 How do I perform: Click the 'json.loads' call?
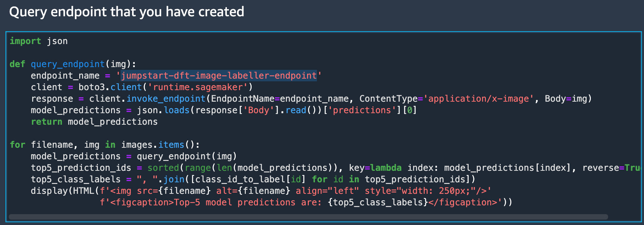point(163,110)
